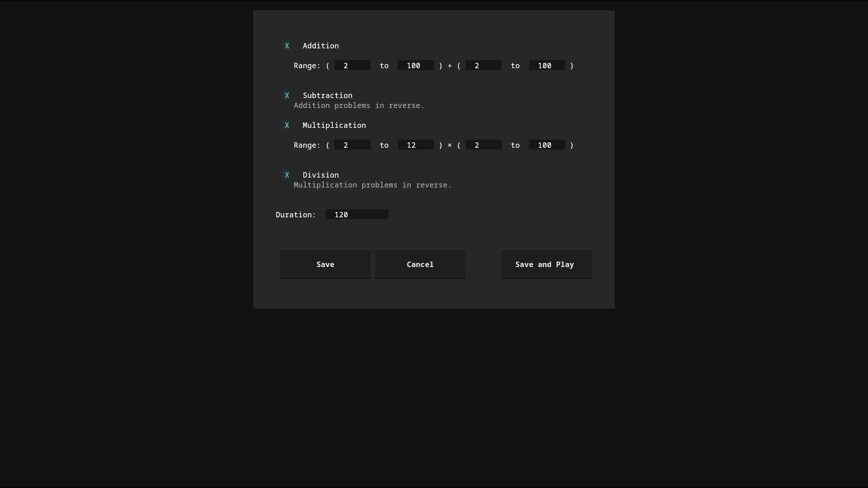Click the Subtraction label text
The width and height of the screenshot is (868, 488).
(x=328, y=95)
